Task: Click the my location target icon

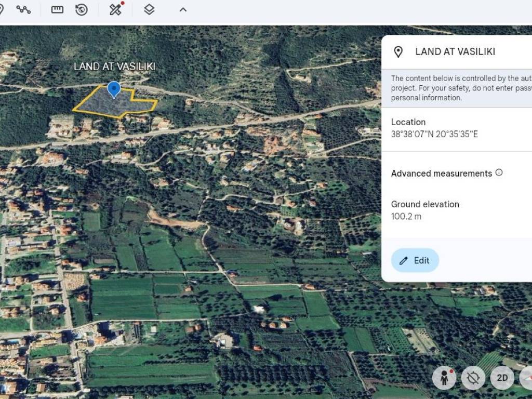Action: pos(473,378)
